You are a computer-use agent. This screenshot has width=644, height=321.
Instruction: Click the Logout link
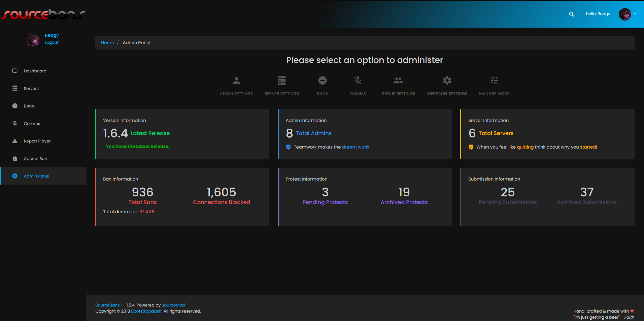point(52,42)
